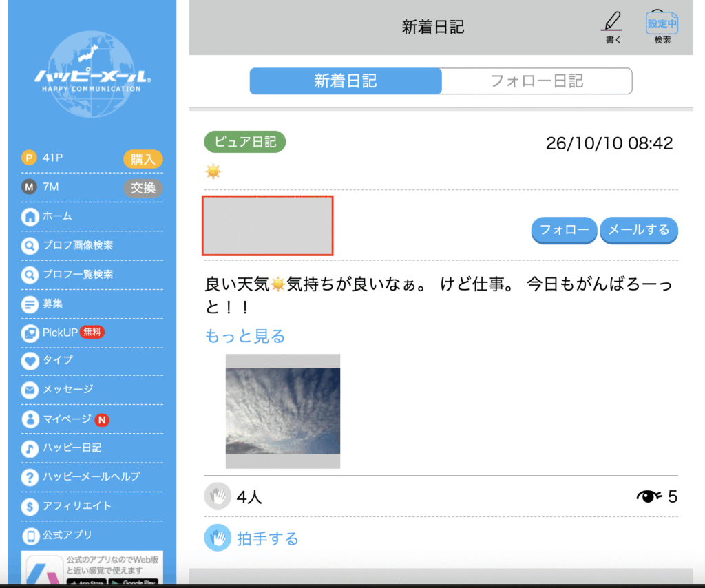Click the gray clapping hands icon
The image size is (705, 588).
[218, 496]
